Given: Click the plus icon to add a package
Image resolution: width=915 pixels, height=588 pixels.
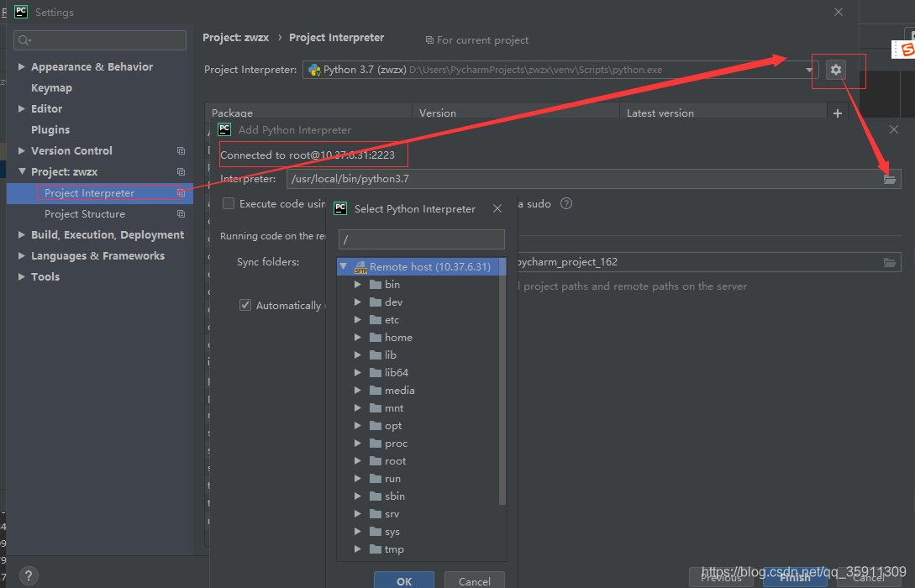Looking at the screenshot, I should click(838, 113).
